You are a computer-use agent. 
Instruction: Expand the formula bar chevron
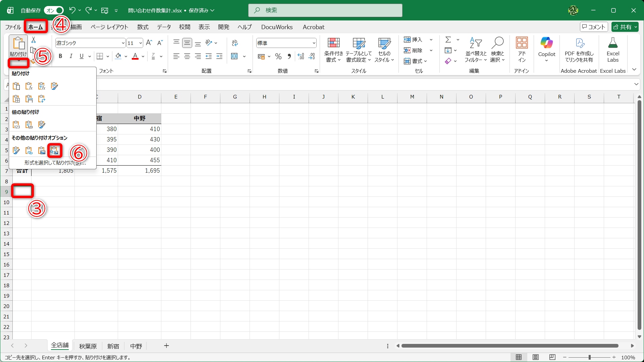click(636, 84)
